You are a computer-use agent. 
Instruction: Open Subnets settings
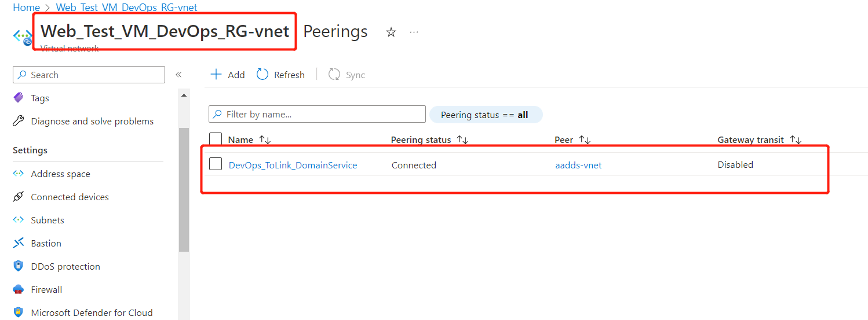click(48, 220)
